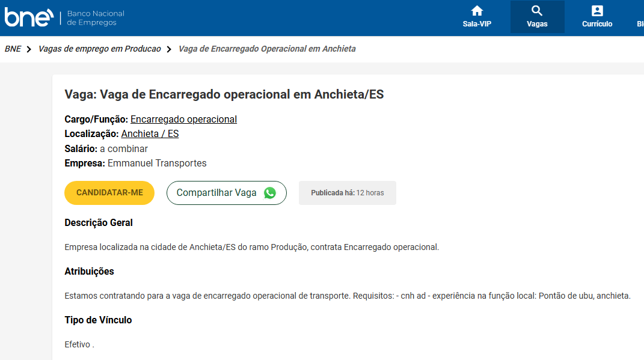The image size is (644, 360).
Task: Open Vagas de emprego em Producao breadcrumb
Action: point(99,49)
